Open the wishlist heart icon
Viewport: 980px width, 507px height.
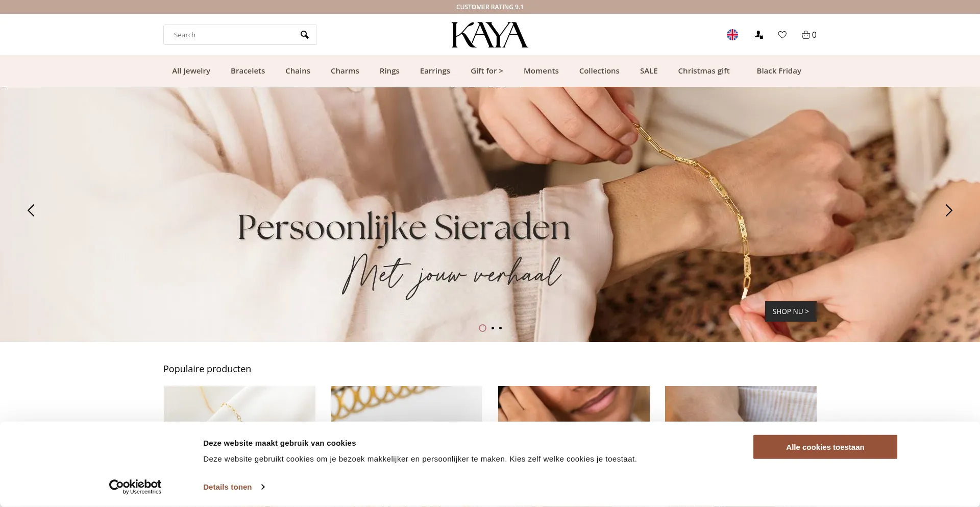pyautogui.click(x=782, y=35)
